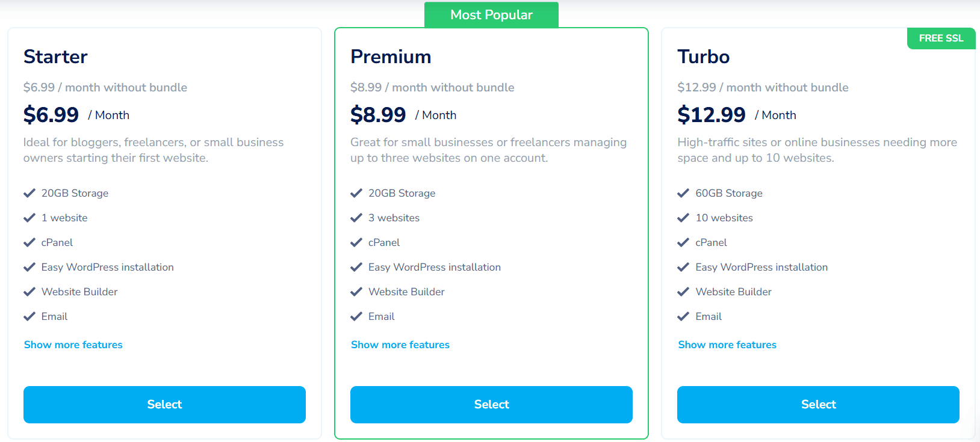Screen dimensions: 980x442
Task: Click checkmark beside Turbo Email feature
Action: coord(683,316)
